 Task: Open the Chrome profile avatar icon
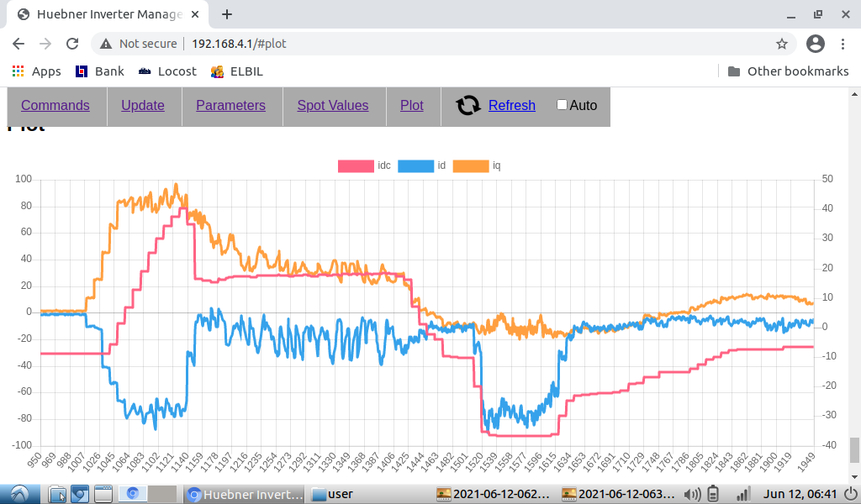815,44
